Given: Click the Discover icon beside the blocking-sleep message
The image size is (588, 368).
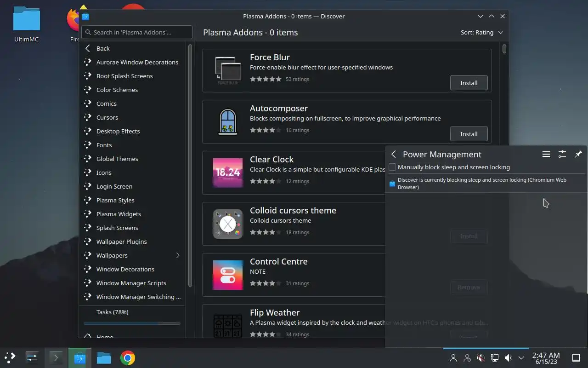Looking at the screenshot, I should pos(392,184).
